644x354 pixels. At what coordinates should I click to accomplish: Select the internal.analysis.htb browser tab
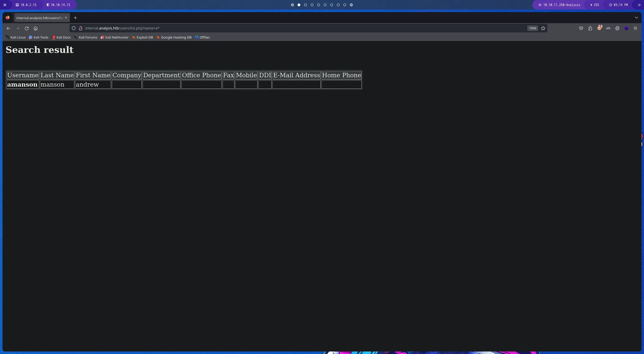pyautogui.click(x=39, y=18)
